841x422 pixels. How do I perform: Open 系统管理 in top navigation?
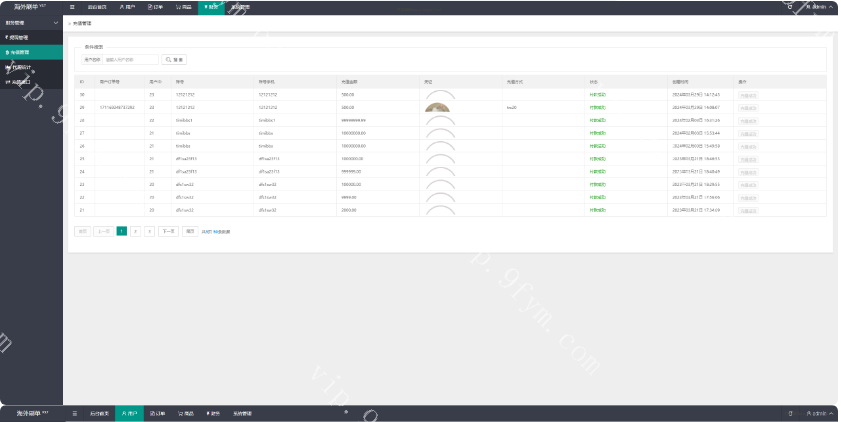[240, 7]
